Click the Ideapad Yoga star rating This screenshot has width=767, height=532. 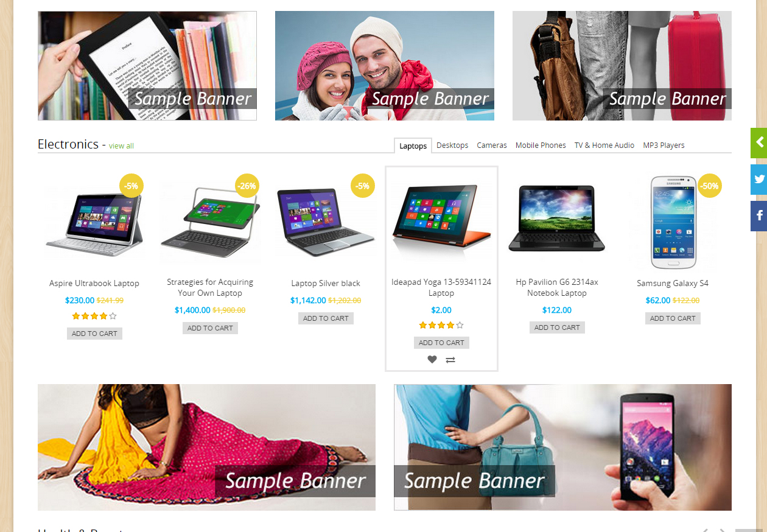point(441,325)
